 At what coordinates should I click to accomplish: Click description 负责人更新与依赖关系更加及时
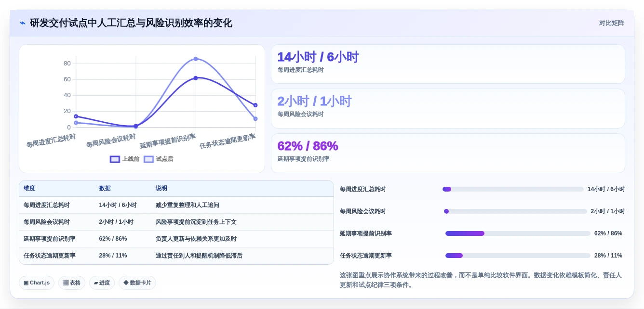pyautogui.click(x=196, y=239)
